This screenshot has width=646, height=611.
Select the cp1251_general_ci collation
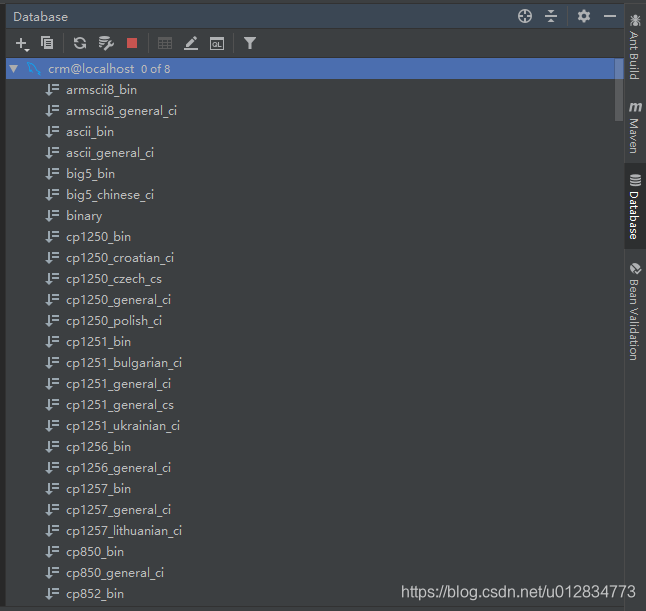point(119,384)
